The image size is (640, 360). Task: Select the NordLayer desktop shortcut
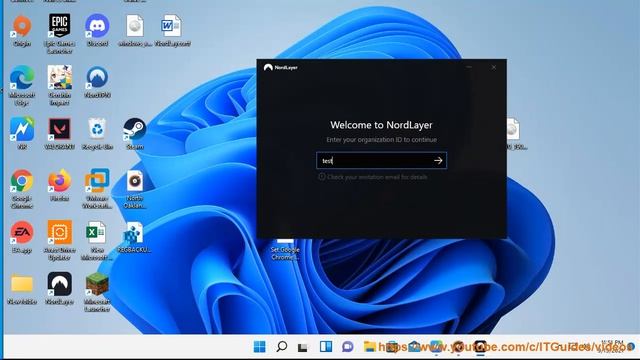coord(60,289)
